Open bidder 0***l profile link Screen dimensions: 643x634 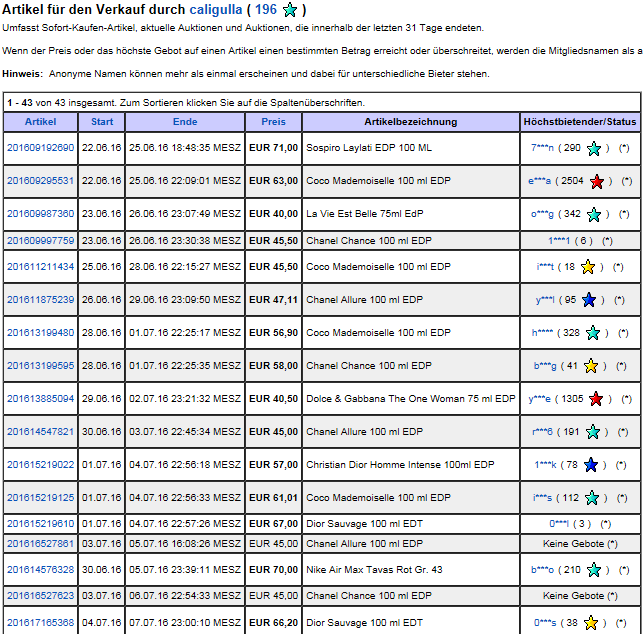point(559,524)
